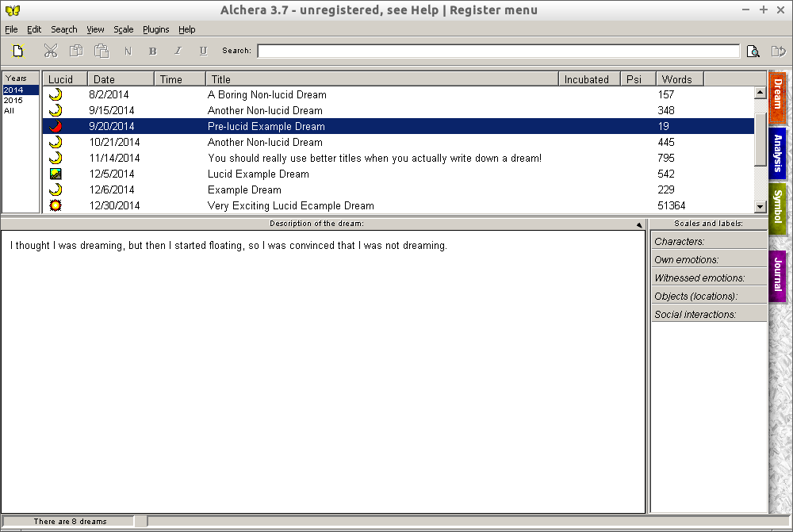Expand the Characters scale section

click(x=709, y=241)
